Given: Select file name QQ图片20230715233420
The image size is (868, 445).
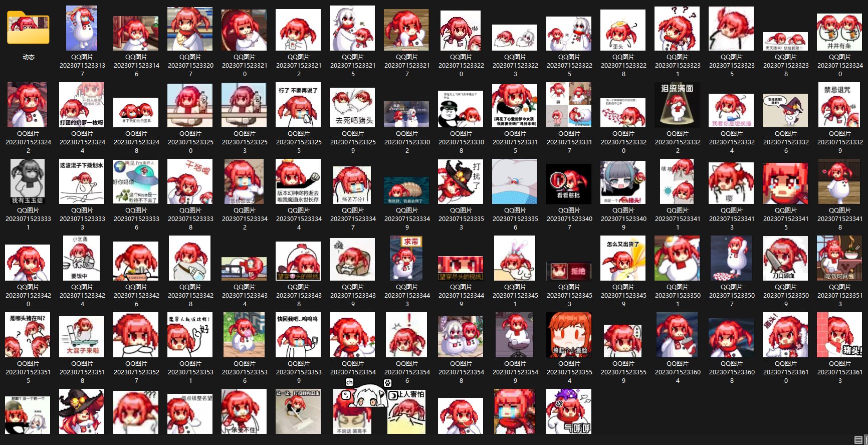Looking at the screenshot, I should pos(28,295).
